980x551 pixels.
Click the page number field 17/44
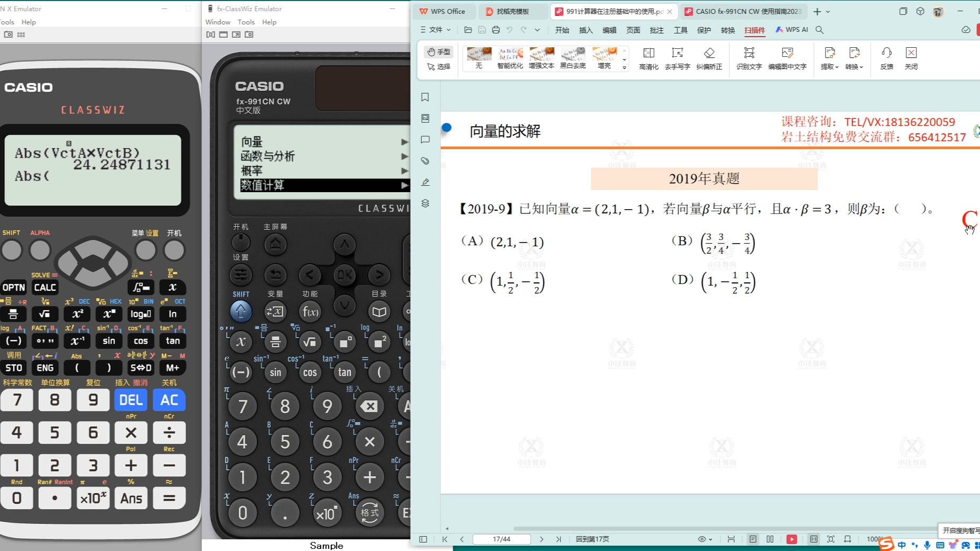(501, 539)
